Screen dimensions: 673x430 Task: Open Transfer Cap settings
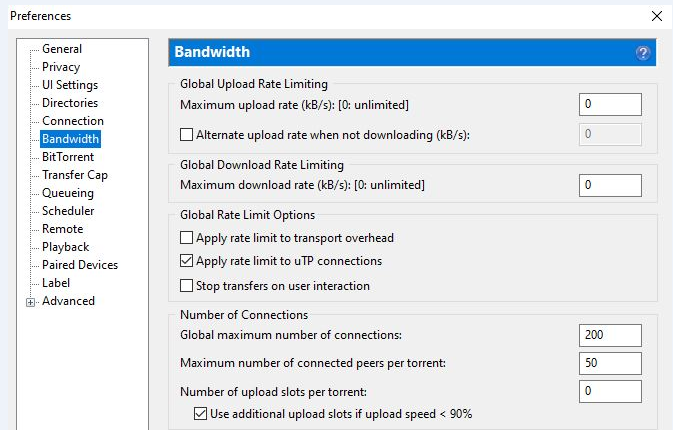click(x=75, y=175)
